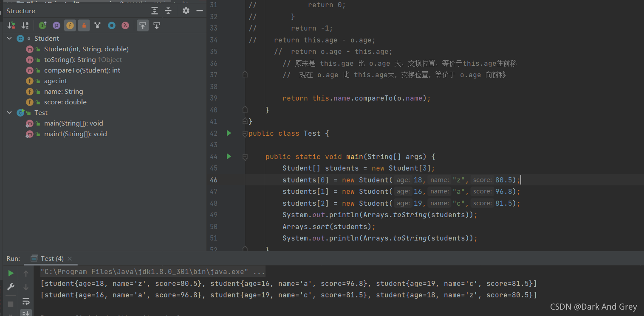Toggle Show Anonymous Classes (blue circle) icon
This screenshot has width=644, height=316.
[x=111, y=25]
